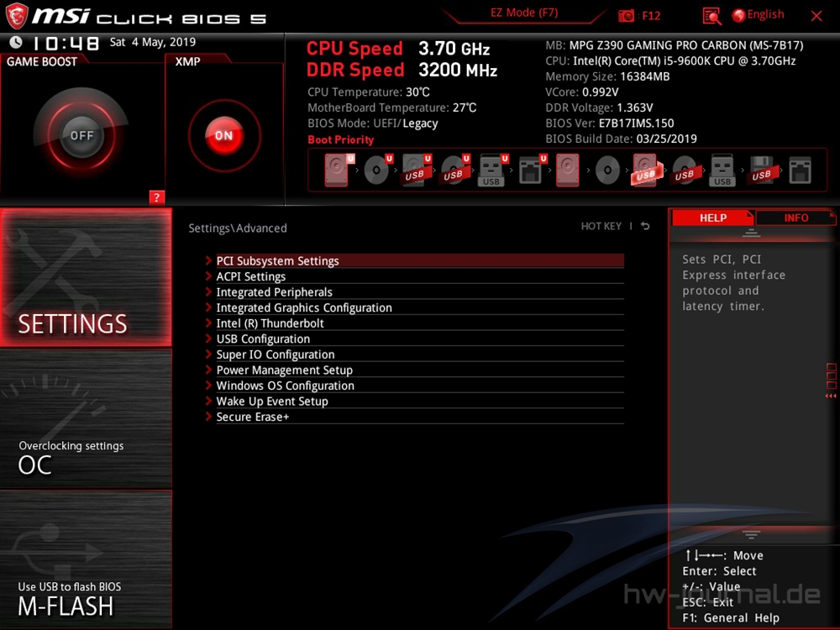Open the M-FLASH BIOS flashing section
The image size is (840, 630).
click(86, 559)
